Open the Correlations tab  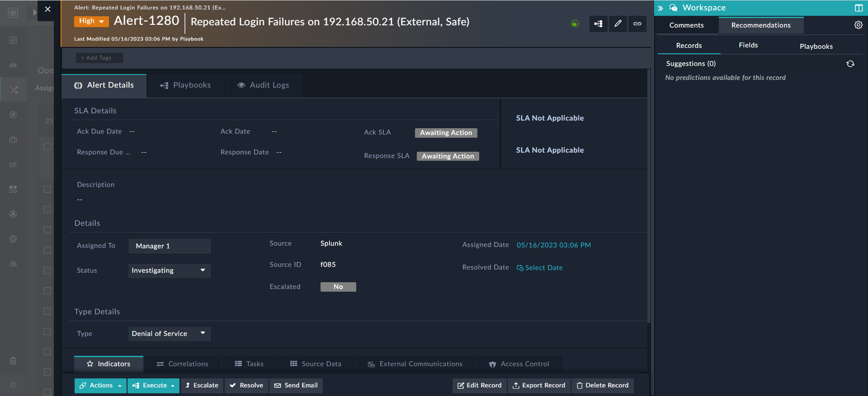click(x=183, y=364)
